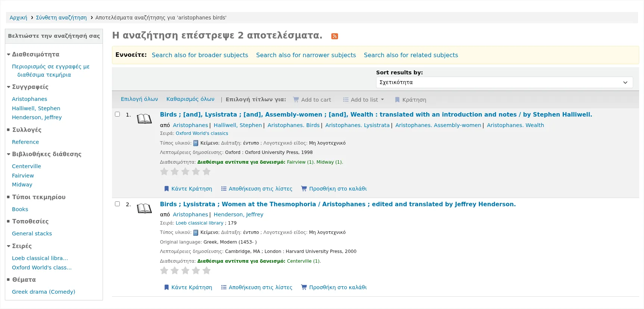Click the book icon for result 1
Image resolution: width=644 pixels, height=309 pixels.
pyautogui.click(x=144, y=119)
